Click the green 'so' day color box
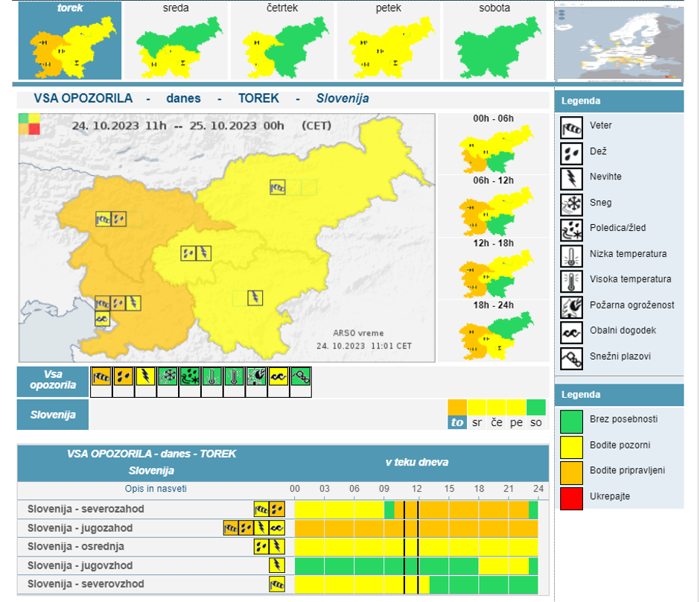 point(536,408)
